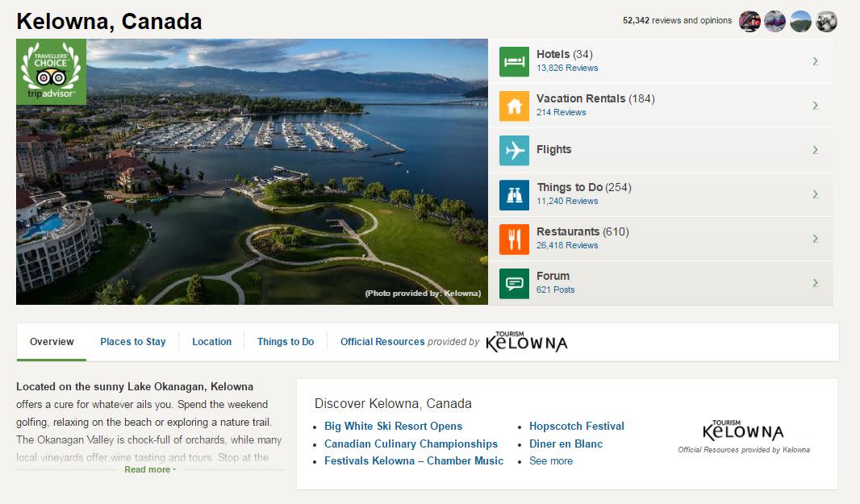View 26,418 restaurant Reviews
This screenshot has width=860, height=504.
[x=567, y=246]
